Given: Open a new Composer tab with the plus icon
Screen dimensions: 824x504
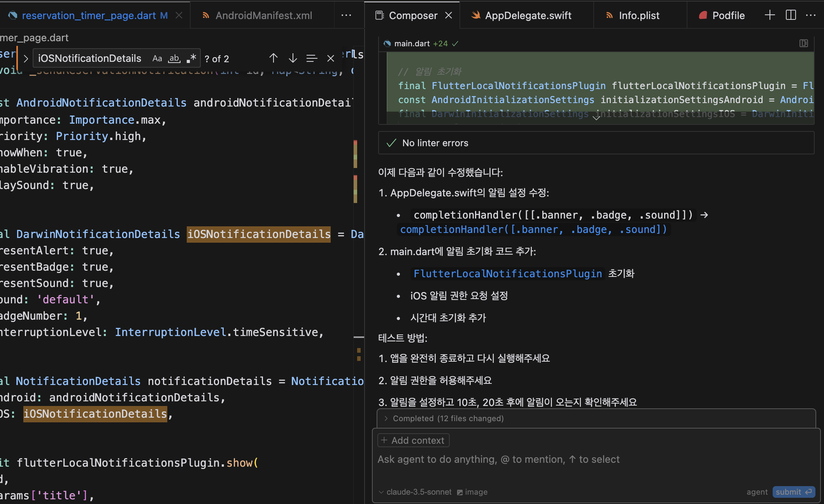Looking at the screenshot, I should [x=770, y=15].
